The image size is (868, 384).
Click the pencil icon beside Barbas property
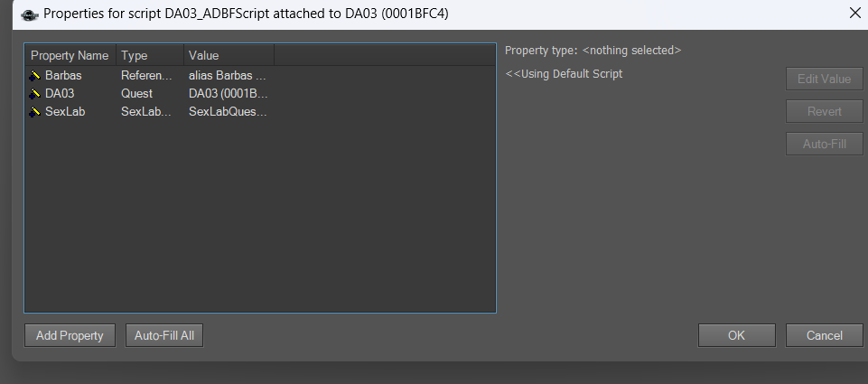point(35,75)
